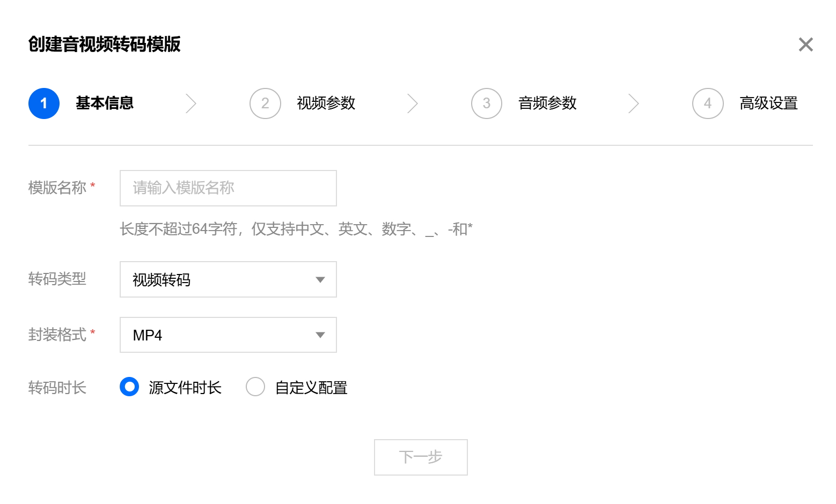Click chevron arrow after 基本信息 step
The image size is (836, 504).
(191, 103)
